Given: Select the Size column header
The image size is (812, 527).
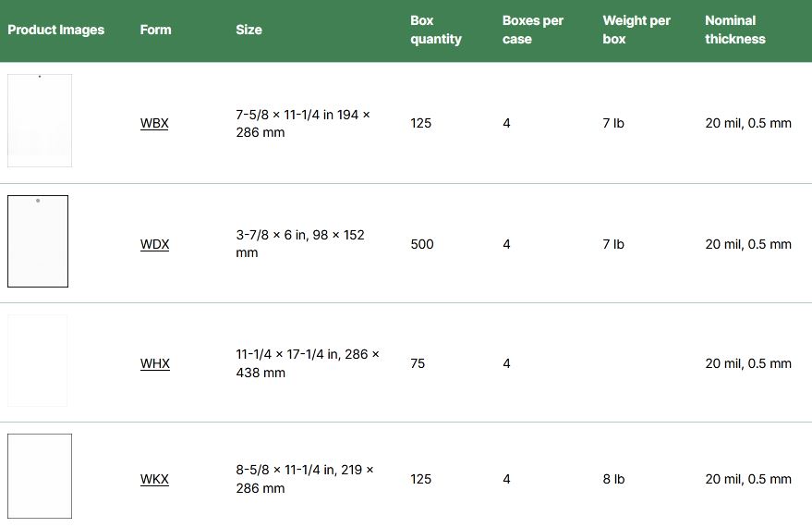Looking at the screenshot, I should click(x=248, y=30).
